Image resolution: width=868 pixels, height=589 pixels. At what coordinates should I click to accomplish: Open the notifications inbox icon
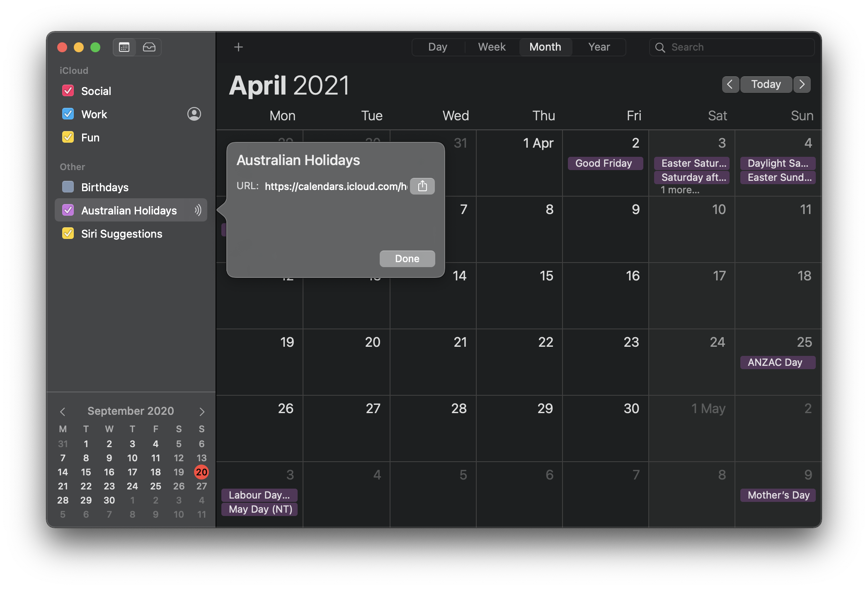tap(149, 47)
